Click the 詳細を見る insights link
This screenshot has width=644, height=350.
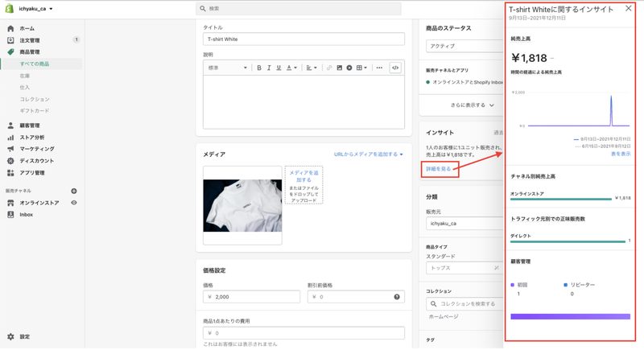click(x=438, y=169)
